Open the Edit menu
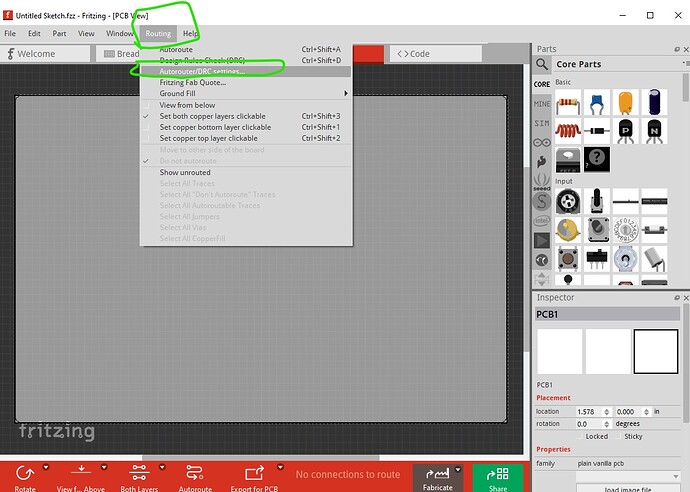 pos(34,33)
